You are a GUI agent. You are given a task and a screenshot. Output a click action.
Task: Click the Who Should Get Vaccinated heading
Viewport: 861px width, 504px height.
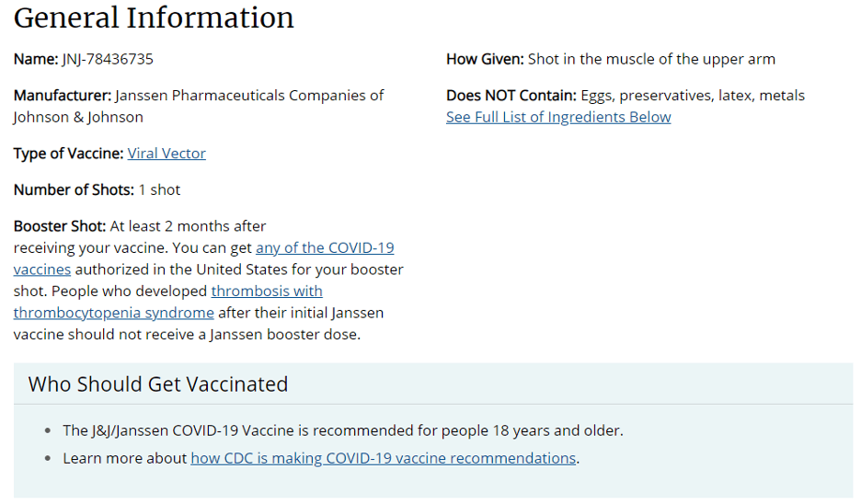158,384
